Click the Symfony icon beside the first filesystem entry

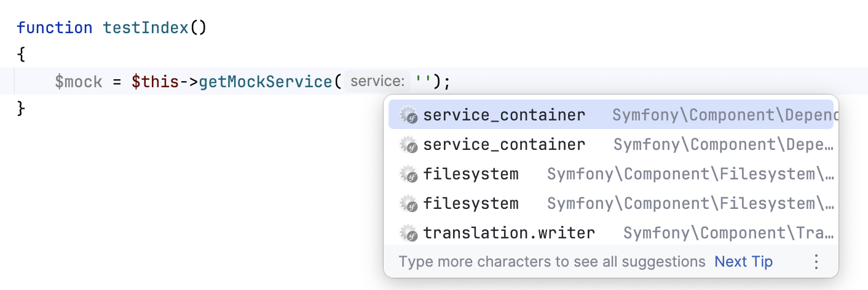click(409, 174)
